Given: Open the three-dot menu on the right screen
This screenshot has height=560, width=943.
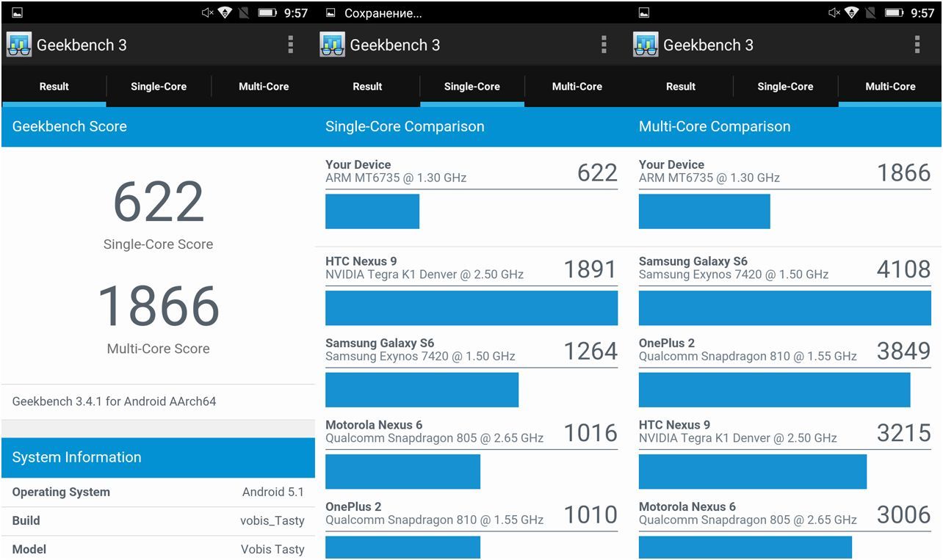Looking at the screenshot, I should (917, 45).
